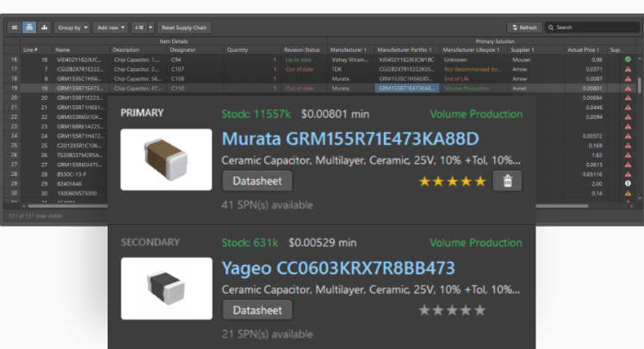Viewport: 644px width, 349px height.
Task: Select row number 20 header
Action: [x=15, y=97]
